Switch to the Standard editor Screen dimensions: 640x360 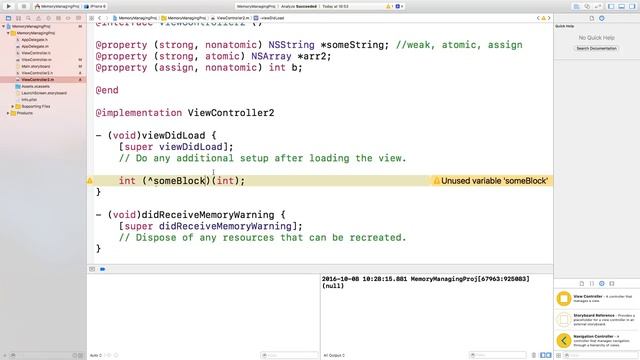pyautogui.click(x=576, y=7)
